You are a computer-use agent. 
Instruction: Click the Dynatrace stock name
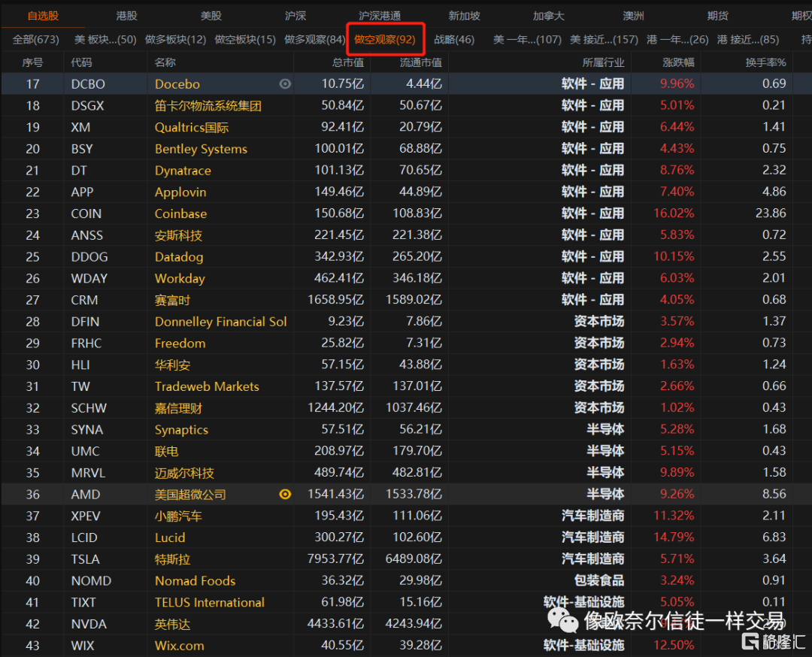183,171
